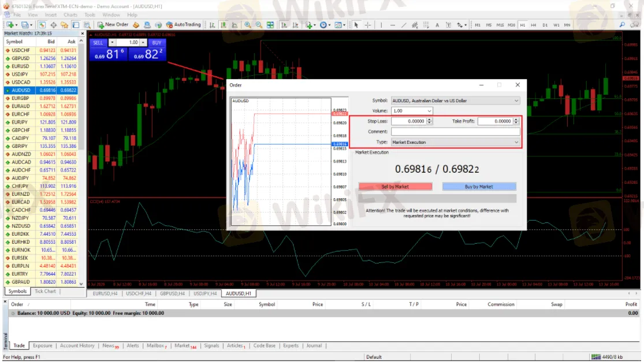
Task: Click the SELL one-click trading button
Action: point(98,43)
